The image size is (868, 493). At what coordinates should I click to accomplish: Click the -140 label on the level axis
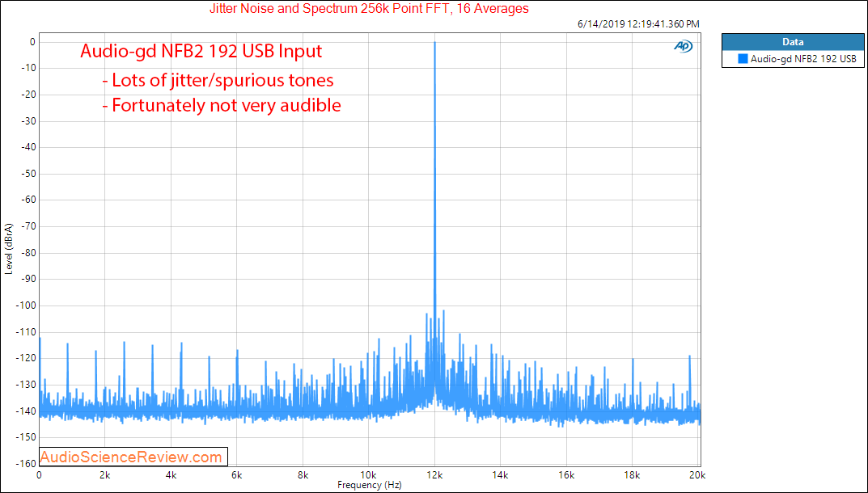pos(25,411)
